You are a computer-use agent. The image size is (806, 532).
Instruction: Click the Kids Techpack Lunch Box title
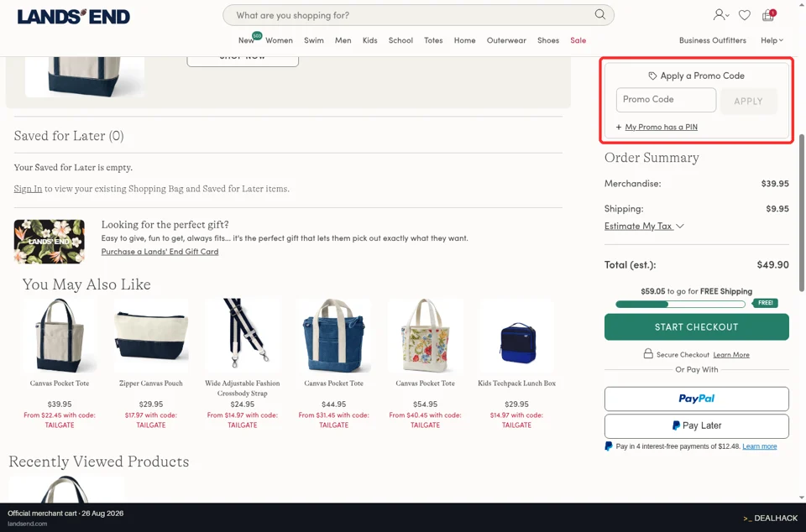(x=516, y=383)
